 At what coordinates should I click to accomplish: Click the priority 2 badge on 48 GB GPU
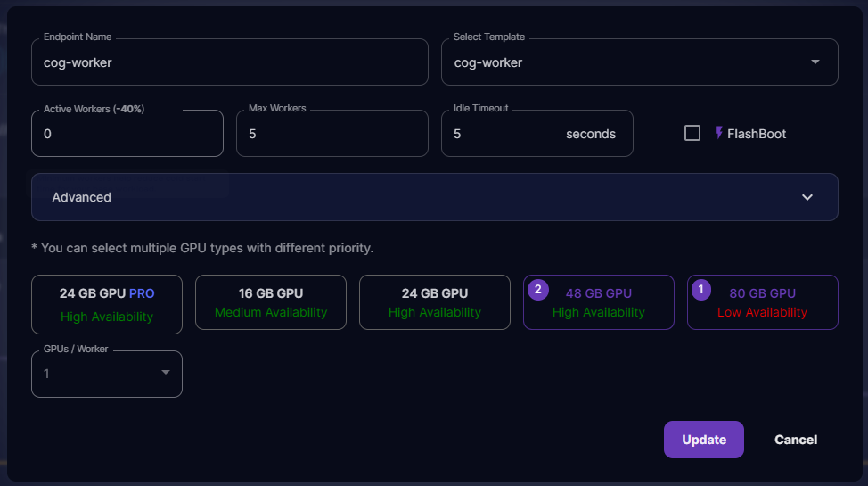pyautogui.click(x=537, y=290)
